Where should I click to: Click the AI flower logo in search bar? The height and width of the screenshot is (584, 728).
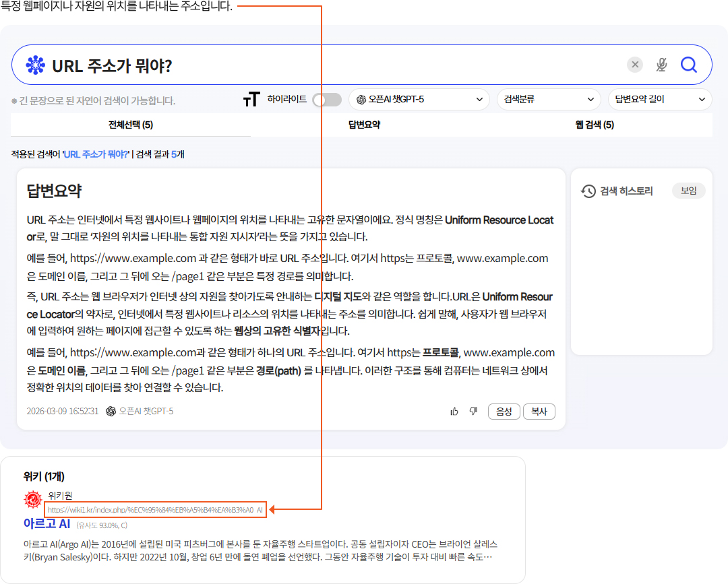[35, 65]
